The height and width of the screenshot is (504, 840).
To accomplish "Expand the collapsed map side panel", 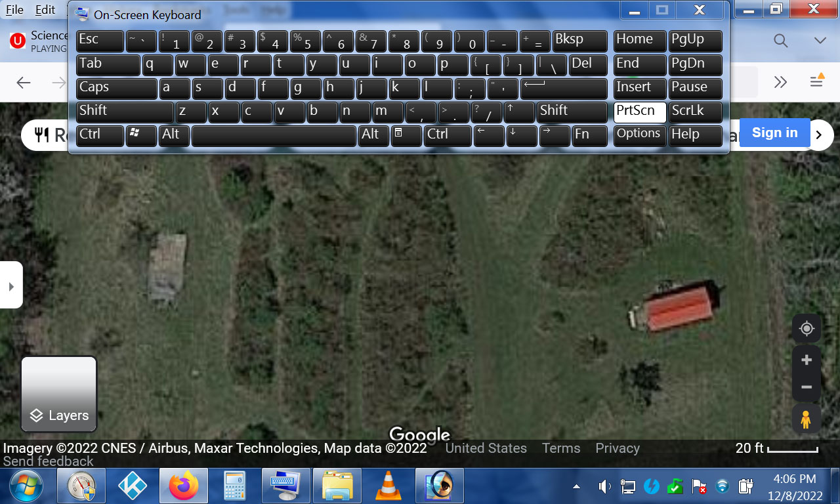I will [x=10, y=286].
